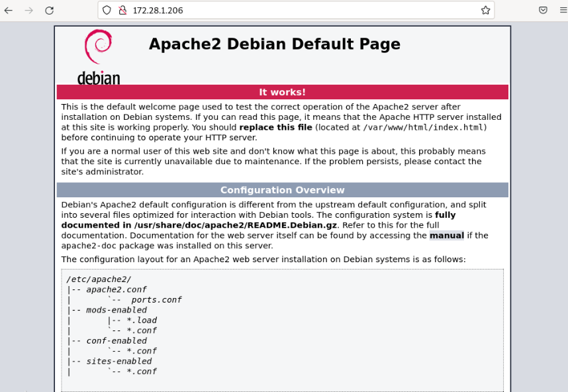This screenshot has width=568, height=392.
Task: Click the /usr/share/doc/apache2/README.Debian.gz path text
Action: point(236,225)
